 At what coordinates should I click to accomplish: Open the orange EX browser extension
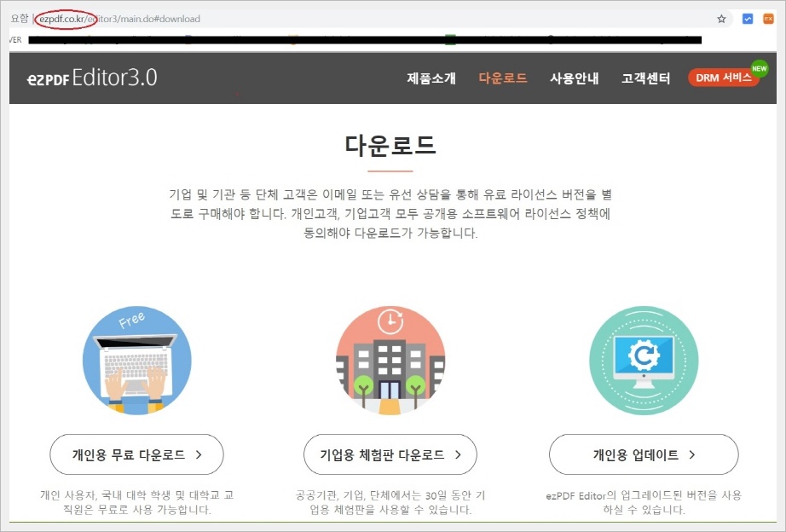(x=768, y=19)
